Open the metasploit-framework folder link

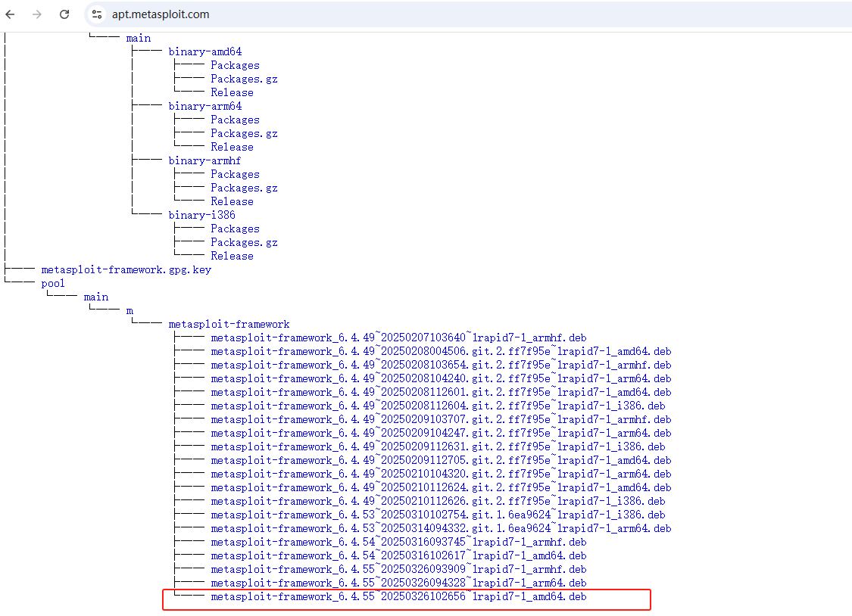(229, 324)
